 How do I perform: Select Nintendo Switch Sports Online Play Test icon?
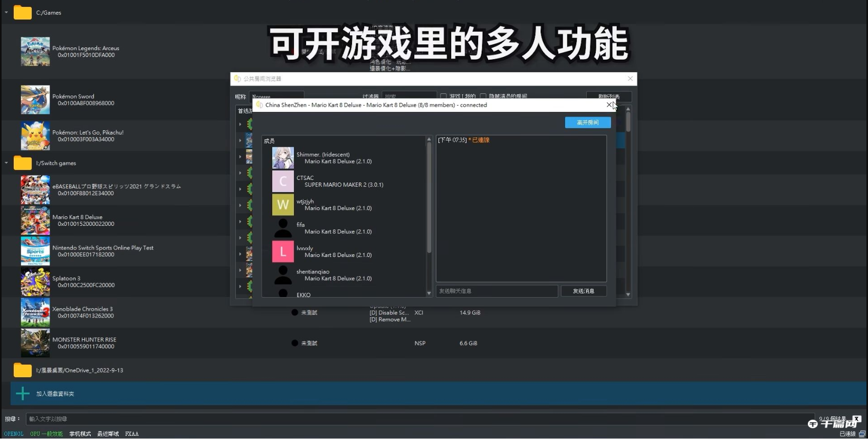pos(35,251)
